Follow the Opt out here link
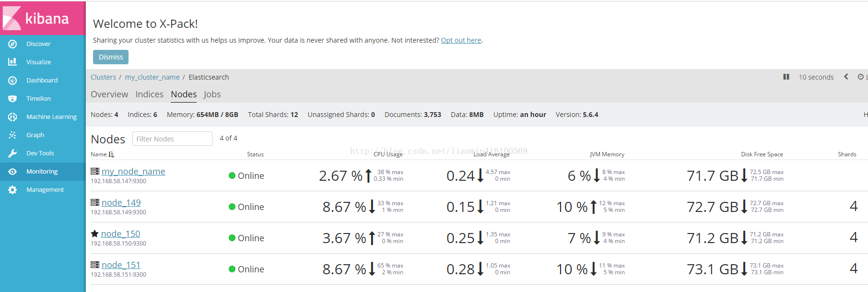868x292 pixels. pos(461,40)
